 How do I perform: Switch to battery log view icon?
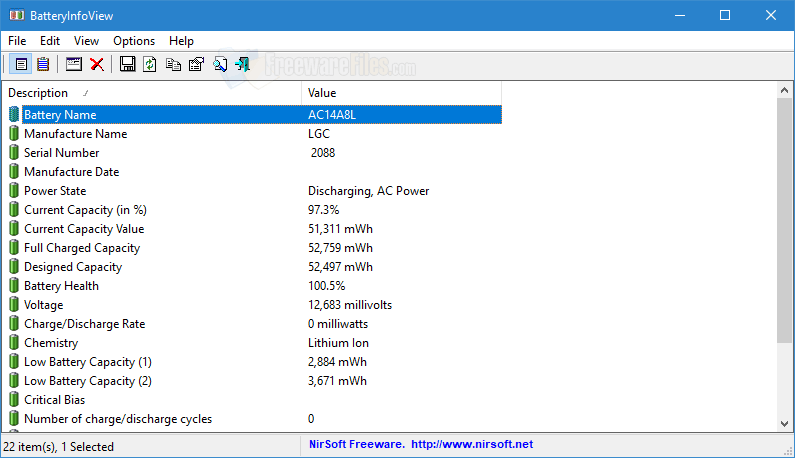(43, 64)
